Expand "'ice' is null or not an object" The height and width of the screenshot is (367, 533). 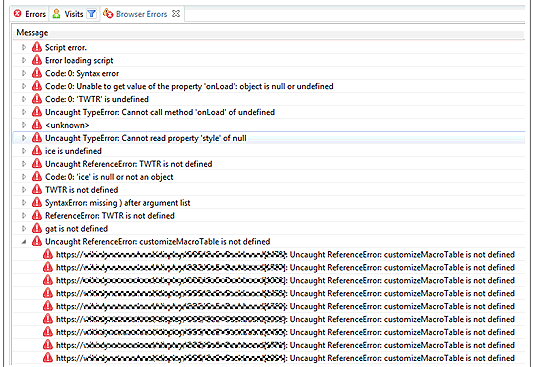(24, 177)
